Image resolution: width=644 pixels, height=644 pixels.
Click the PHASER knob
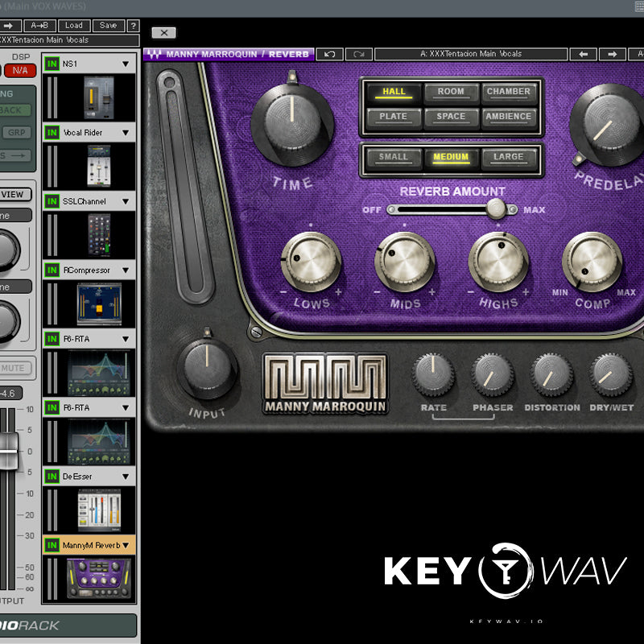493,374
